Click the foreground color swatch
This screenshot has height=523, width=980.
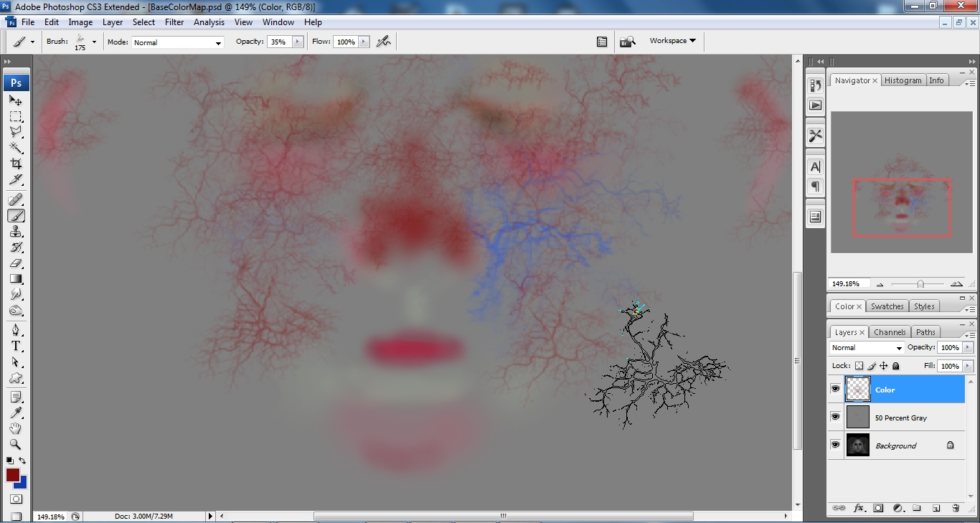pos(11,473)
